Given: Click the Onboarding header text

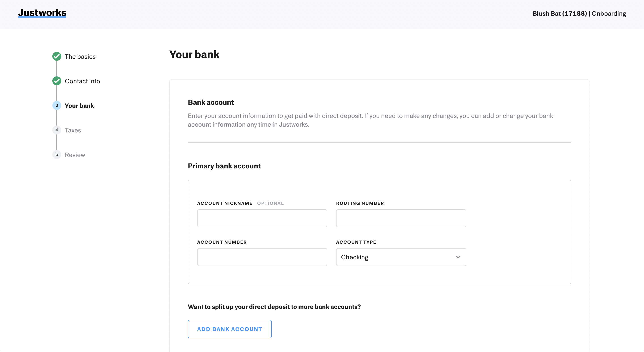Looking at the screenshot, I should 609,13.
